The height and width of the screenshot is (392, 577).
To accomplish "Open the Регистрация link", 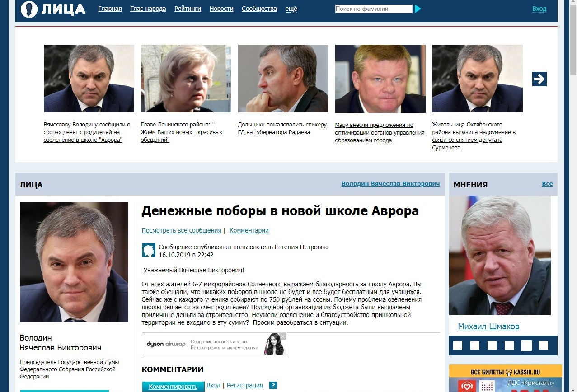I will coord(244,385).
